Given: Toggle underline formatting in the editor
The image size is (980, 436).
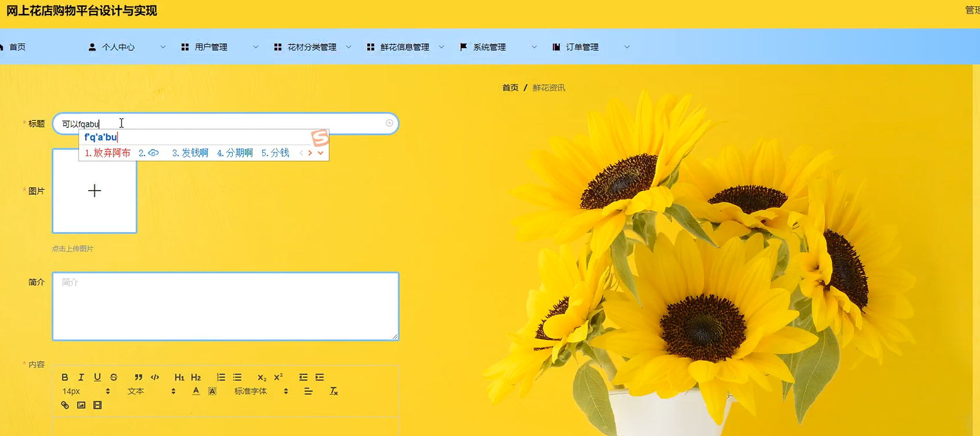Looking at the screenshot, I should [x=97, y=377].
